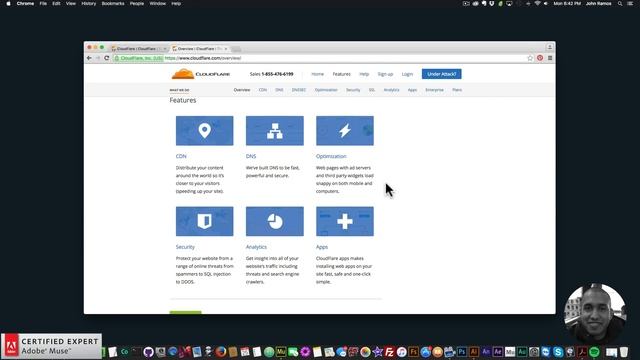Select DNSSEC in the sub-navigation bar

tap(299, 90)
